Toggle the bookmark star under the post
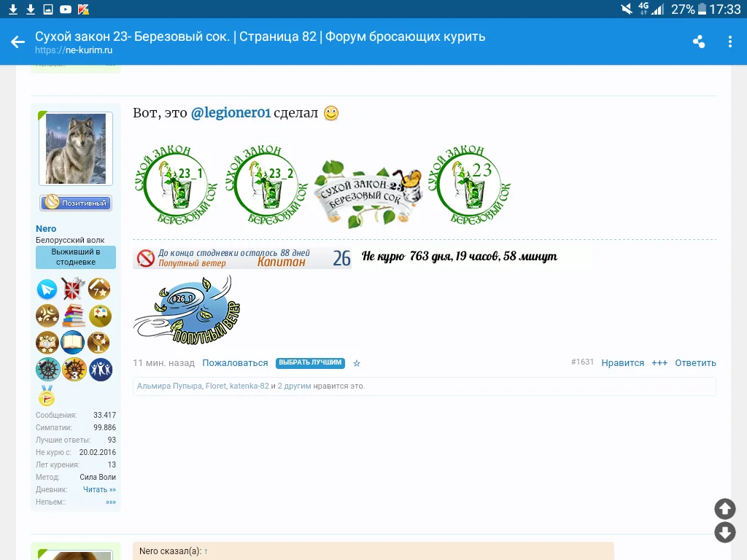Viewport: 747px width, 560px height. click(x=357, y=362)
